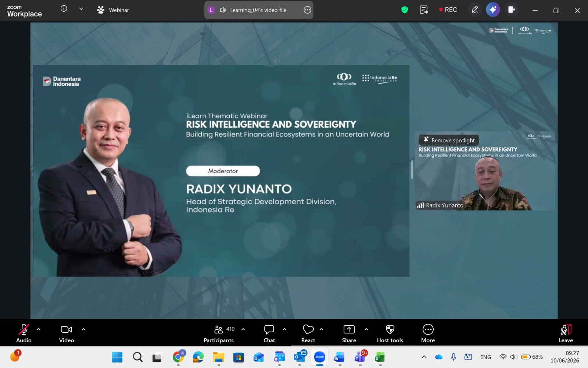
Task: Click the shared moderator slide
Action: tap(221, 171)
